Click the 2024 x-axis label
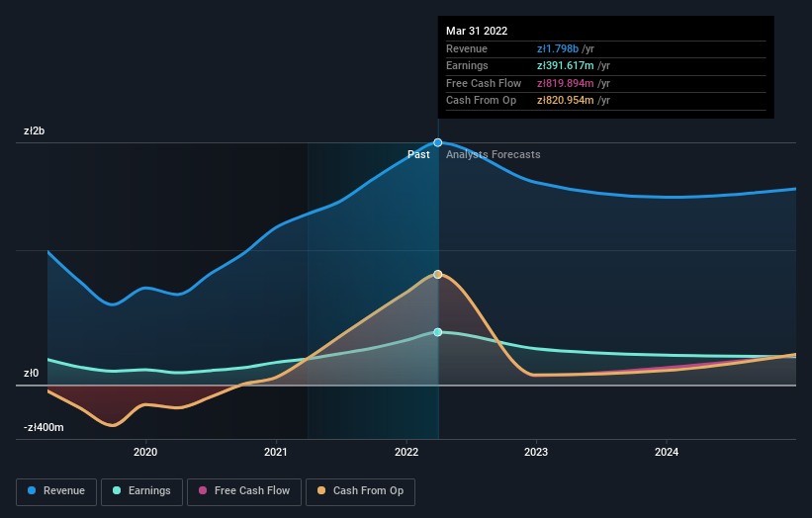Image resolution: width=812 pixels, height=518 pixels. coord(667,452)
